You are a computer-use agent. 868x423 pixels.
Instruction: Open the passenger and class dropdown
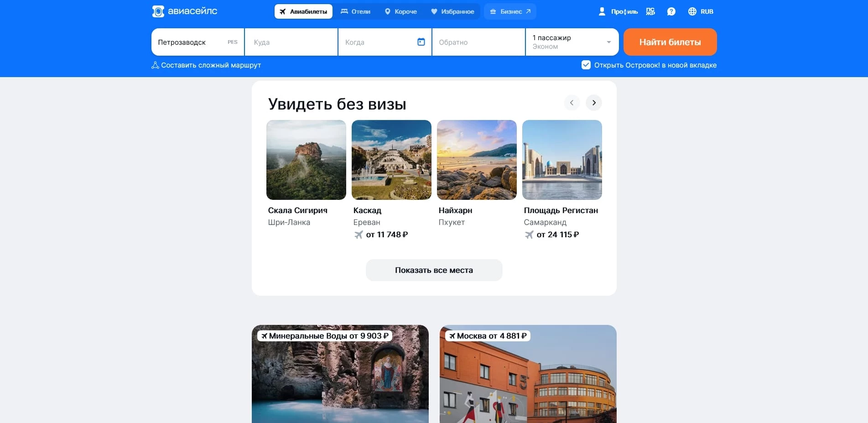[572, 42]
